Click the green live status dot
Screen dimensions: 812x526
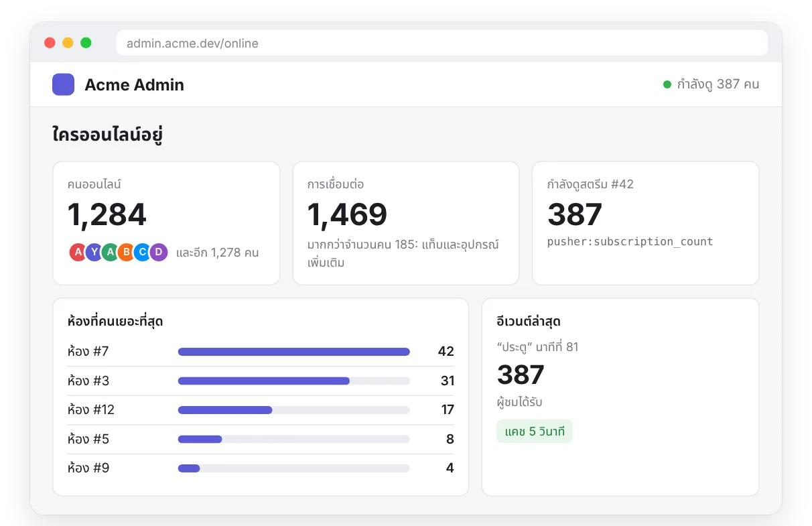pos(667,84)
